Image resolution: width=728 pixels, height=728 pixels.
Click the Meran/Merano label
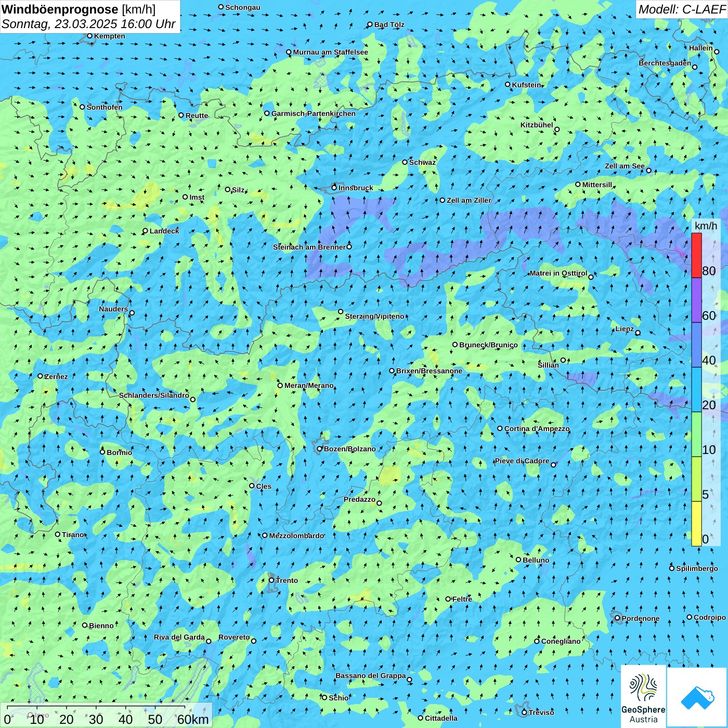tap(309, 385)
